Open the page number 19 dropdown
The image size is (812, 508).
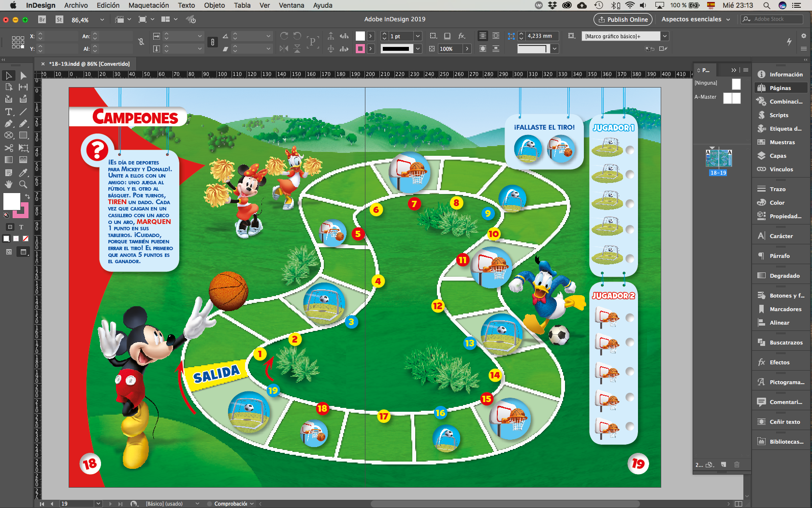[x=98, y=504]
